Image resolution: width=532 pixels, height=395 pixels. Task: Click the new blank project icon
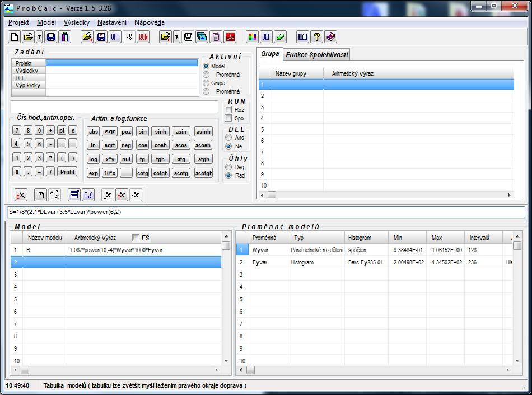click(x=14, y=36)
